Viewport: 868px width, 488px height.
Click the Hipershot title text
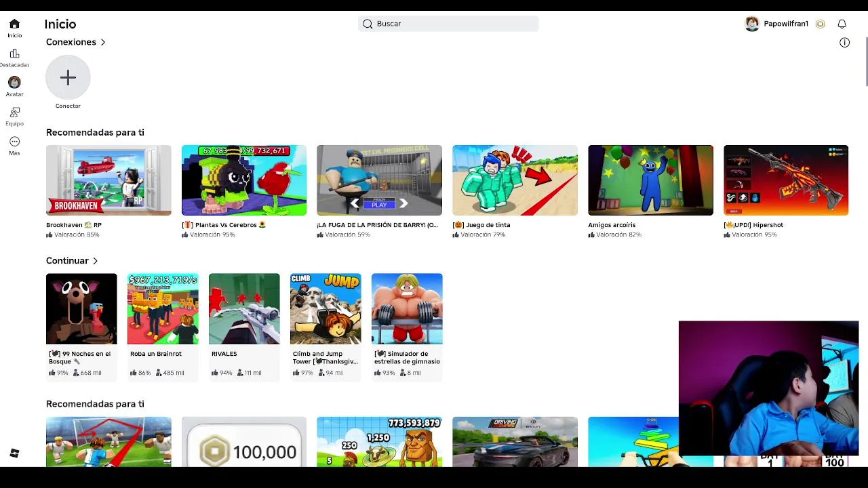(x=753, y=225)
